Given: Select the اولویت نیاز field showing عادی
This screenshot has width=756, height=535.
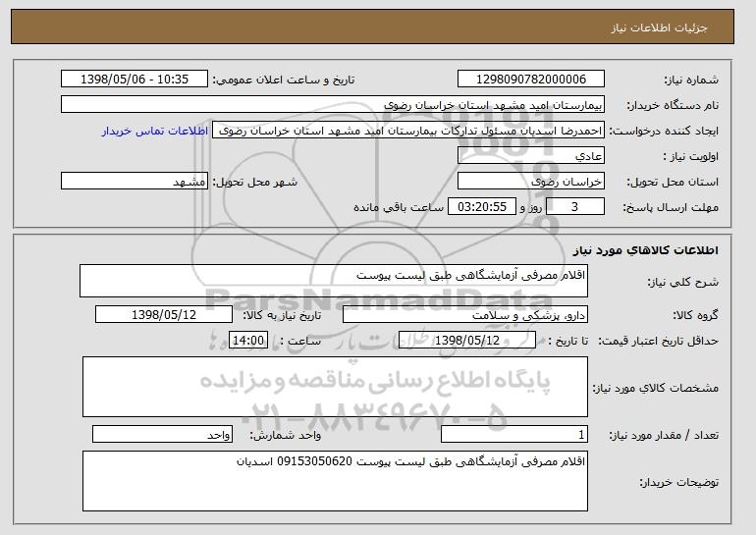Looking at the screenshot, I should coord(531,156).
